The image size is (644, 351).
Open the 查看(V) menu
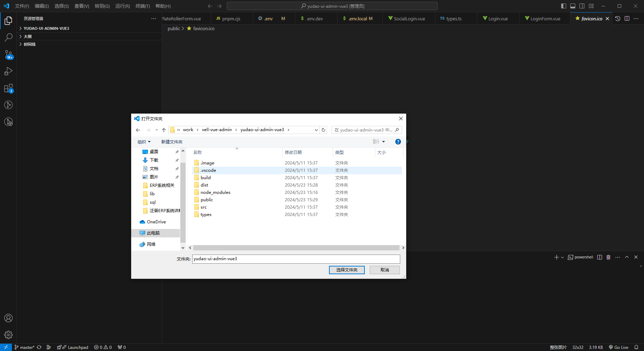coord(82,6)
